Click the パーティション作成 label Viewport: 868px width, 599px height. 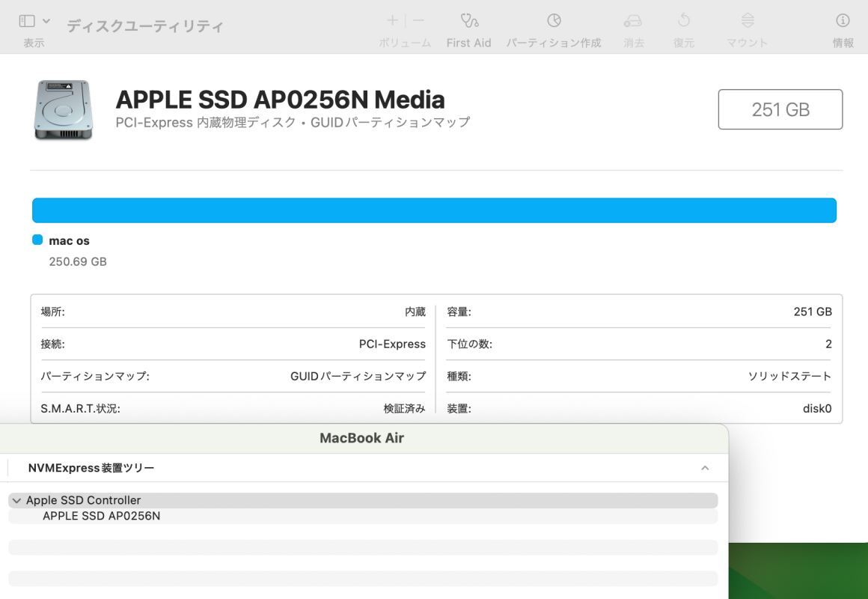[554, 43]
